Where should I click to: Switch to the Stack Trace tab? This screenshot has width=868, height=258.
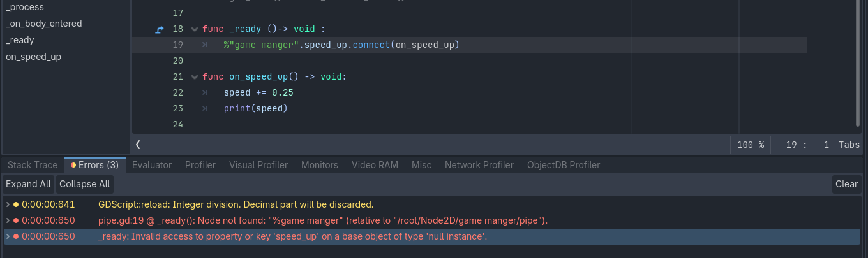click(x=33, y=165)
